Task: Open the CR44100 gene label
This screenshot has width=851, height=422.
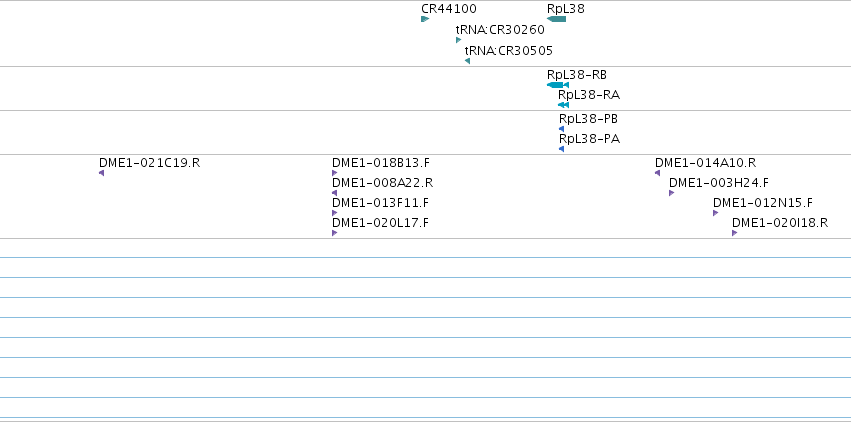Action: pos(449,9)
